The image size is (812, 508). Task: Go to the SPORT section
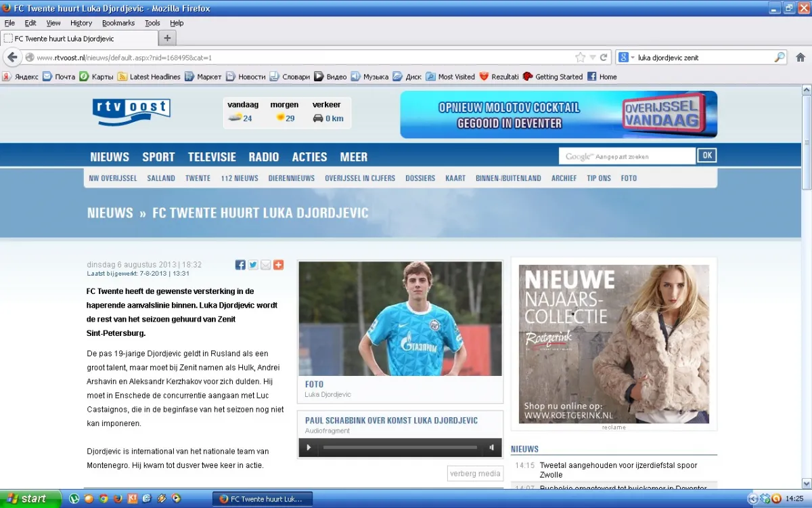[158, 157]
